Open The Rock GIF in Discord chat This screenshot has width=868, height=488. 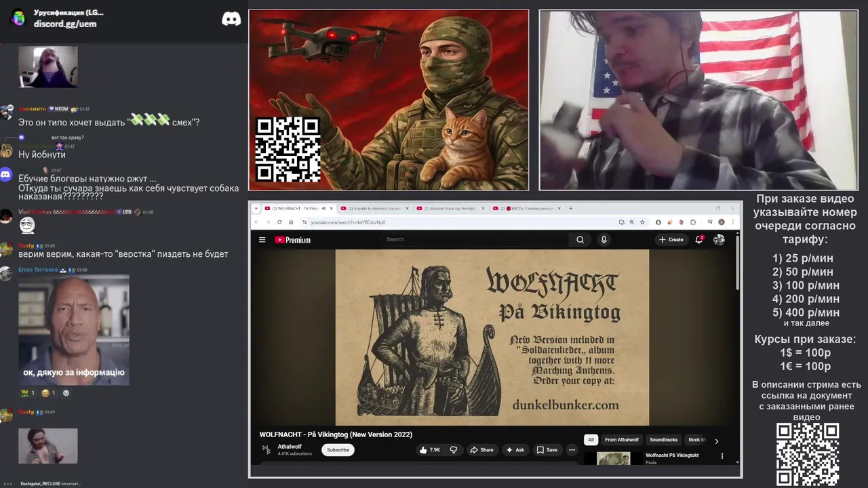tap(74, 330)
